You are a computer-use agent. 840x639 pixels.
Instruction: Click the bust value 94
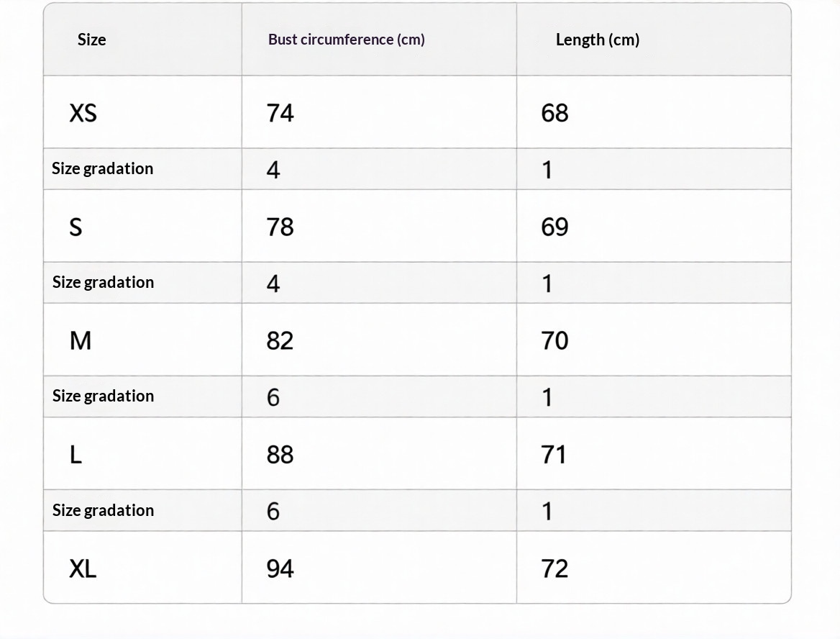click(280, 569)
